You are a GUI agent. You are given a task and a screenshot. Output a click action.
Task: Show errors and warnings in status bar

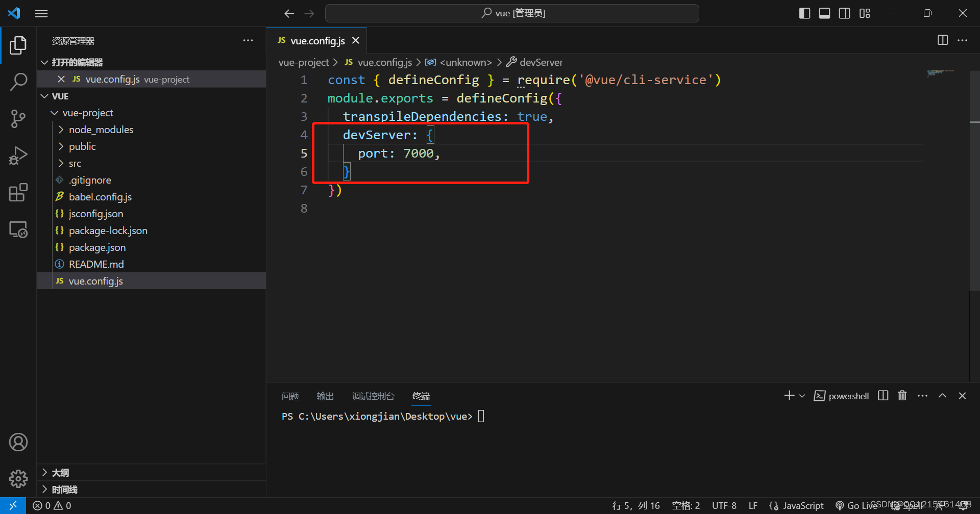click(52, 505)
